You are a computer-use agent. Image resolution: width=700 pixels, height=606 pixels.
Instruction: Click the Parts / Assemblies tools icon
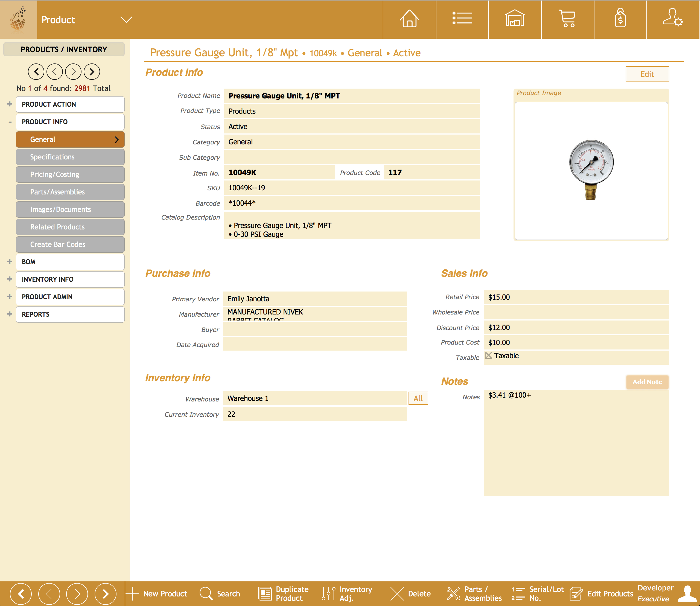point(453,594)
